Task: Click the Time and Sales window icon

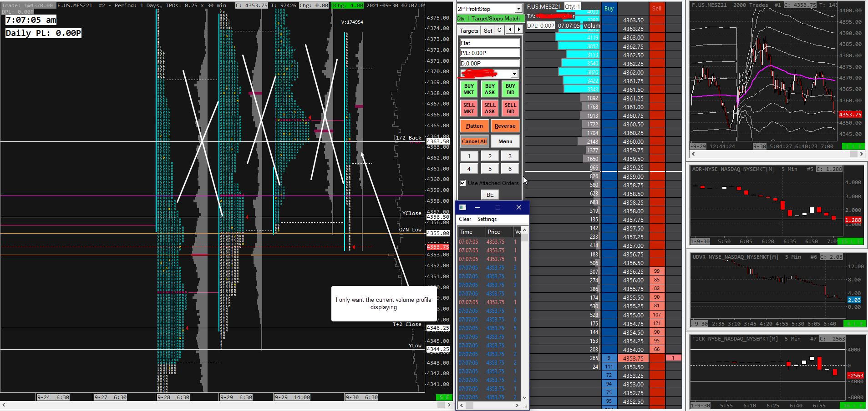Action: 462,207
